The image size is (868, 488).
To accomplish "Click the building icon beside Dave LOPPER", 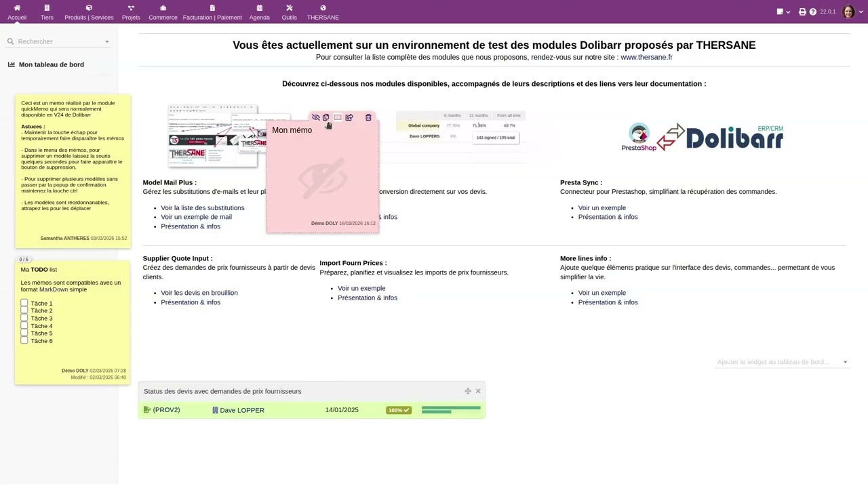I will point(215,410).
